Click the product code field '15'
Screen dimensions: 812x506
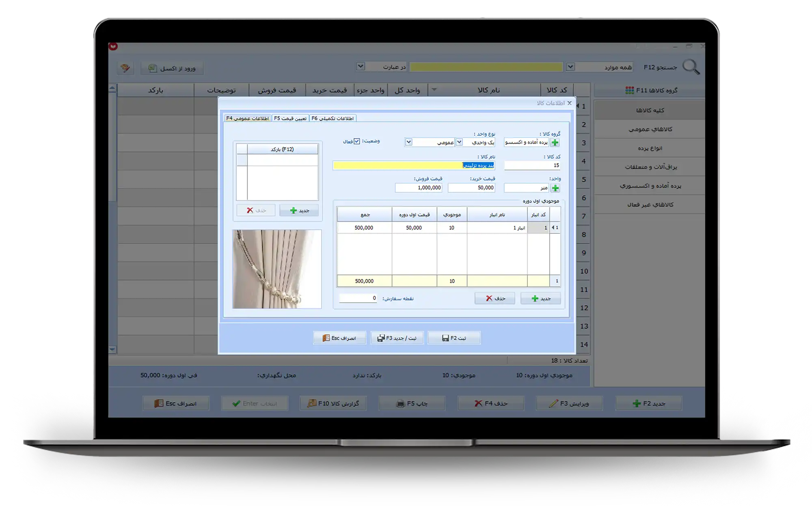click(532, 165)
